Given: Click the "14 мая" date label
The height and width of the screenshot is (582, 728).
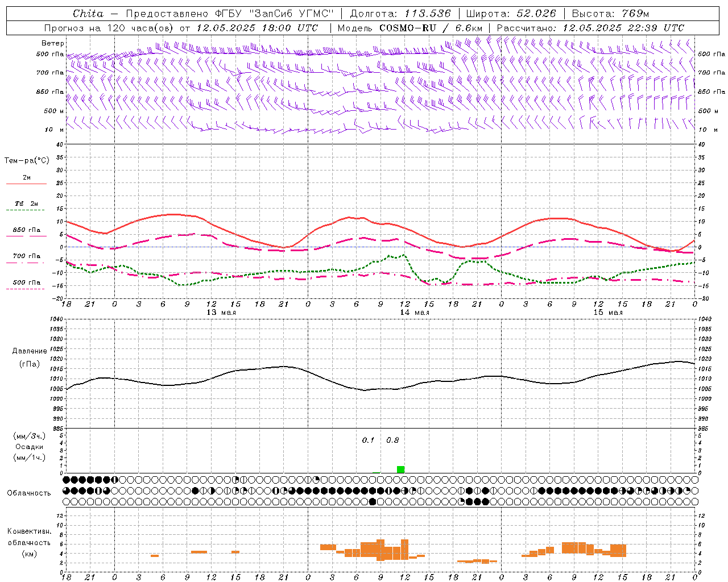Looking at the screenshot, I should [415, 313].
